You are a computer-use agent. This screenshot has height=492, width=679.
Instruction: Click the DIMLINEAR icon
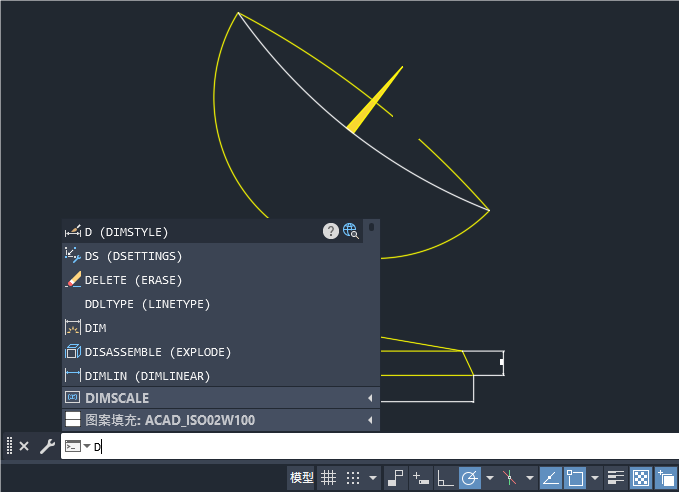[73, 375]
